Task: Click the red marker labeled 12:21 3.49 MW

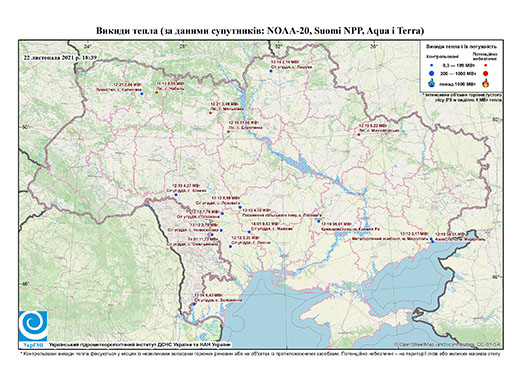Action: (210, 113)
